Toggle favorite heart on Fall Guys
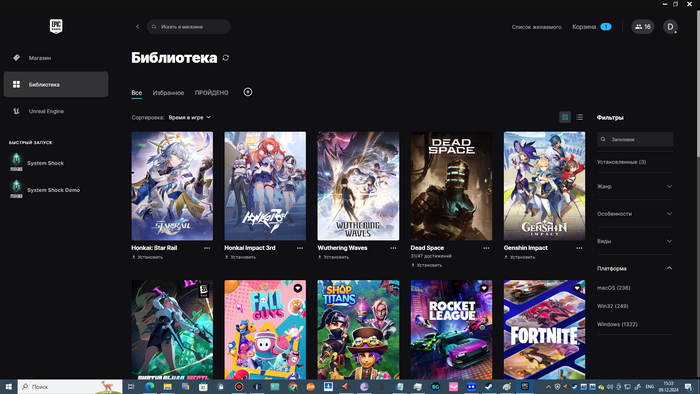 298,288
